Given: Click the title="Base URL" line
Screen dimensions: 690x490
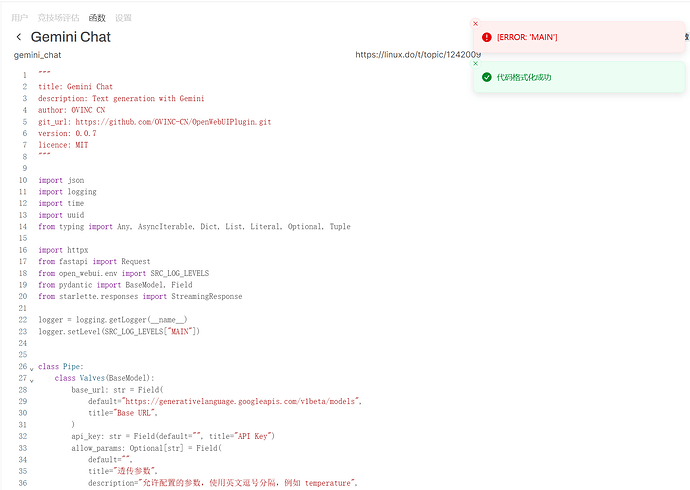Looking at the screenshot, I should (x=123, y=413).
